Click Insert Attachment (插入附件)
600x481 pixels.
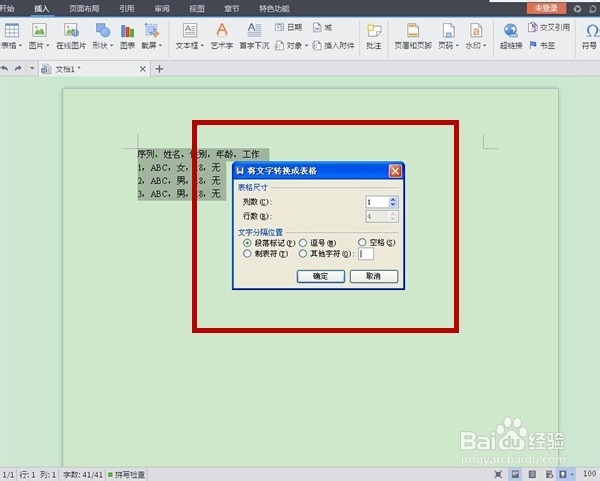point(333,46)
